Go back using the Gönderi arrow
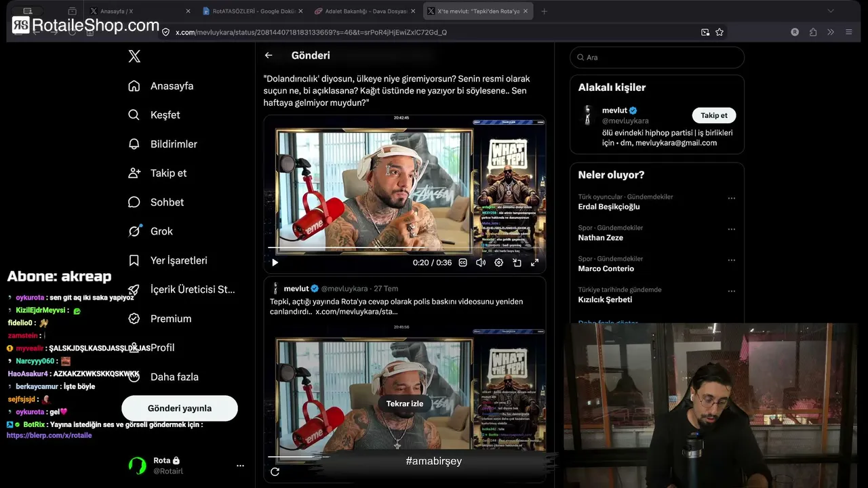 point(269,56)
